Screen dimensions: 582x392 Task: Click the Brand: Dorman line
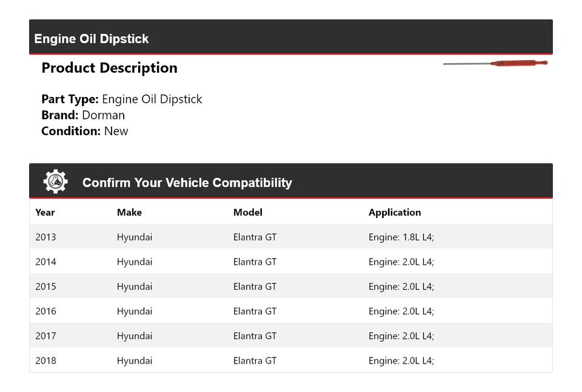(x=83, y=115)
